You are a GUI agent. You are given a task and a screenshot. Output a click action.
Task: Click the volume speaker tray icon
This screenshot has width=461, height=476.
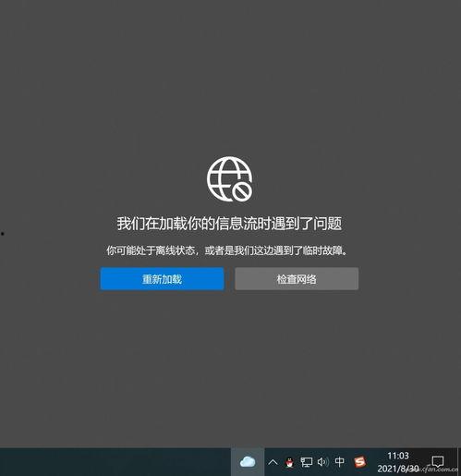[x=322, y=462]
